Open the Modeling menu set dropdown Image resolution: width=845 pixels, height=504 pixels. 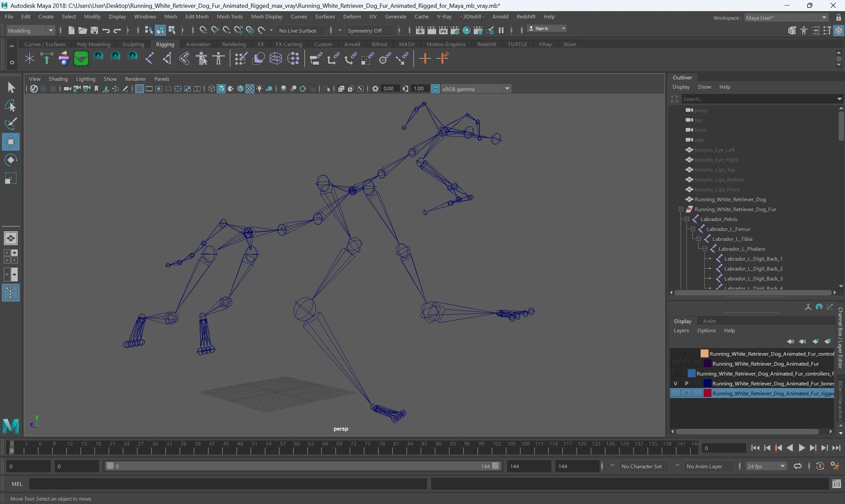30,30
